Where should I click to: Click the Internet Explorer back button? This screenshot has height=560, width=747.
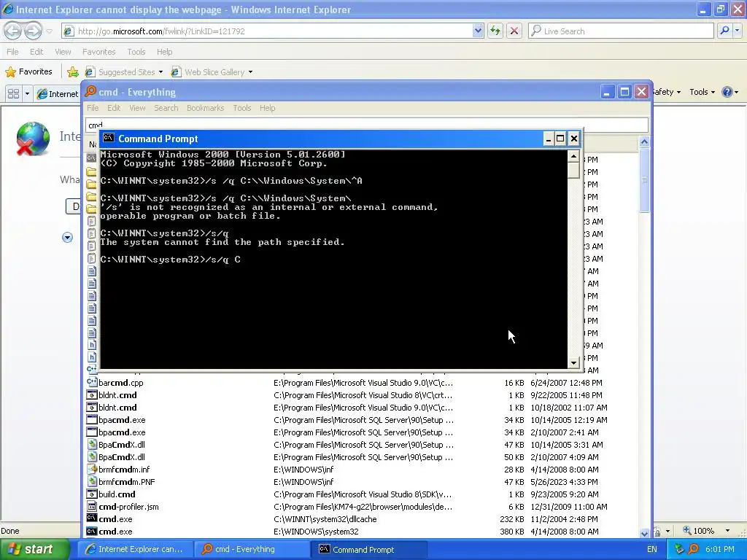[13, 31]
